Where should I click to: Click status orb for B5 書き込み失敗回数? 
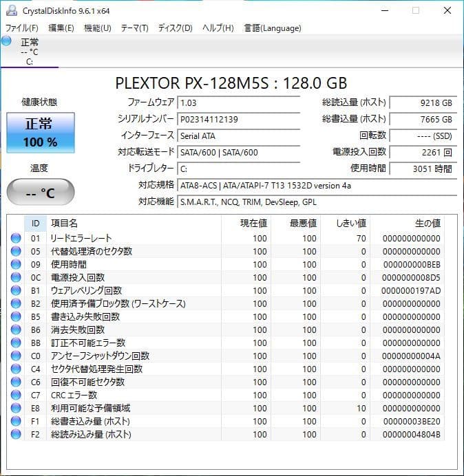coord(16,316)
